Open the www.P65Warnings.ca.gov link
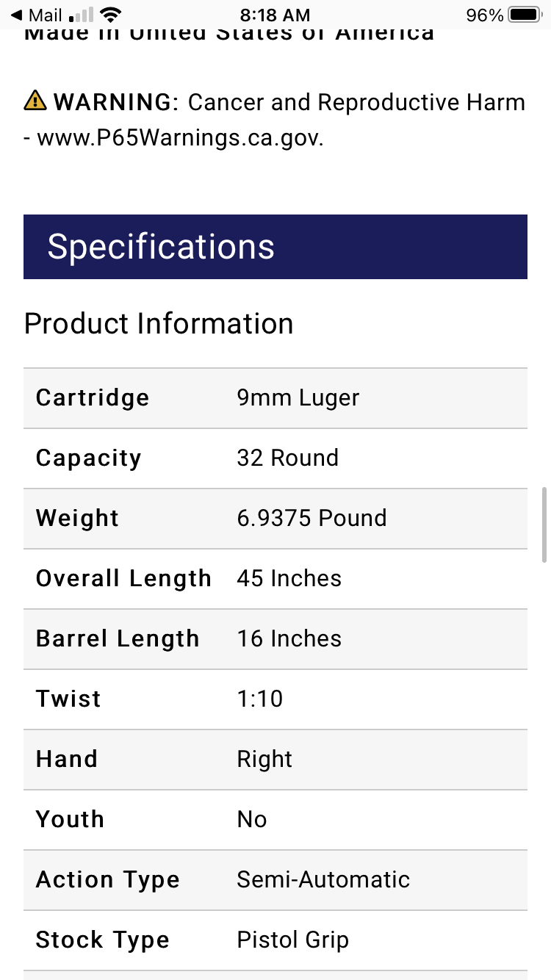The height and width of the screenshot is (980, 551). click(x=179, y=138)
